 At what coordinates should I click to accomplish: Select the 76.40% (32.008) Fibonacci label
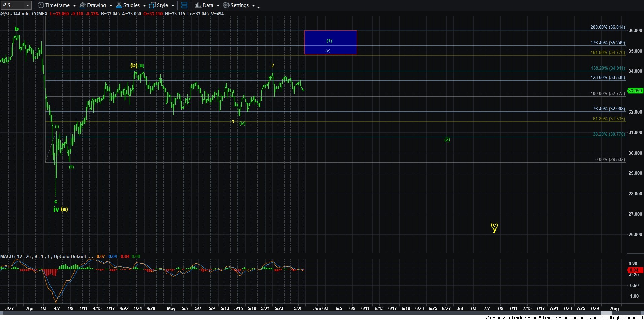[609, 109]
